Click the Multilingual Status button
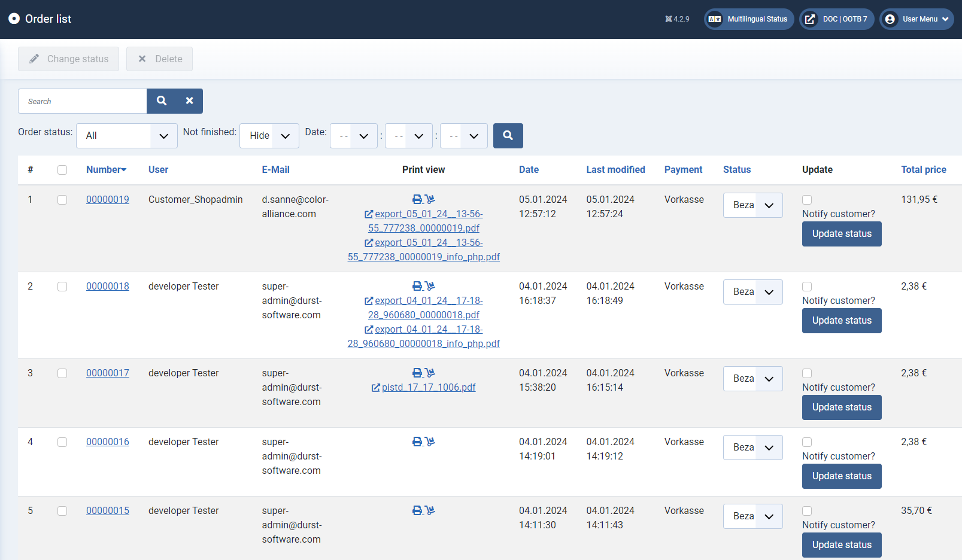 tap(749, 19)
